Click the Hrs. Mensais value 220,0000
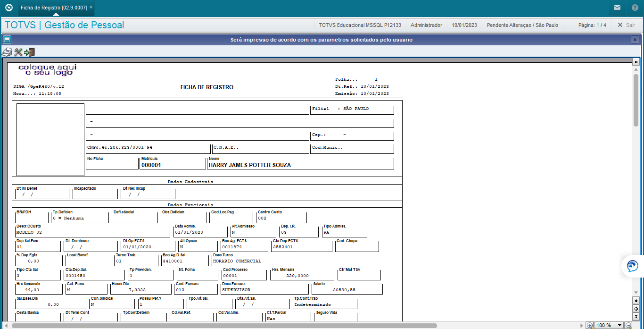 point(297,275)
